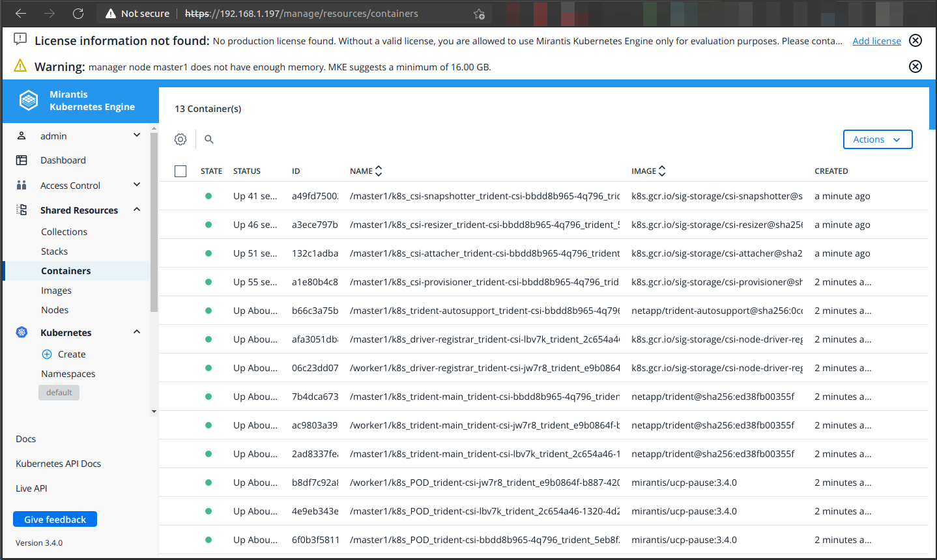Dismiss the memory warning banner
This screenshot has height=560, width=937.
point(915,66)
